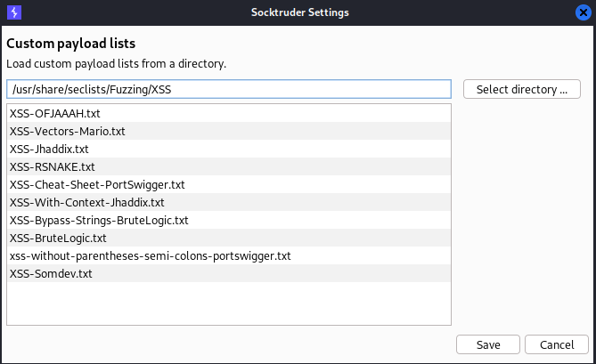
Task: Click the payload directory path field
Action: point(228,89)
